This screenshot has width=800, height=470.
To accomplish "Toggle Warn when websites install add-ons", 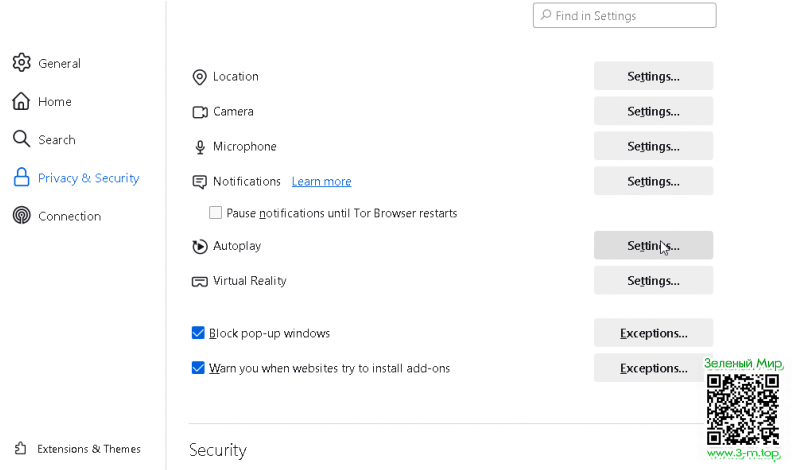I will (198, 368).
